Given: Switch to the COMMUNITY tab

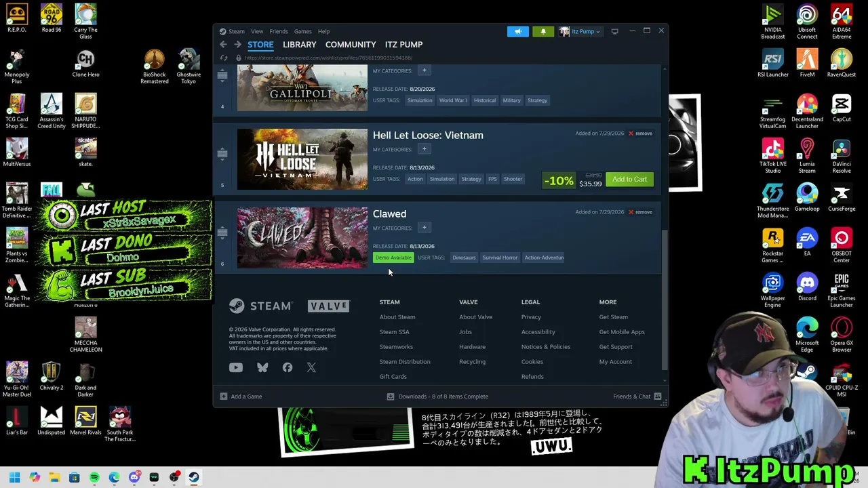Looking at the screenshot, I should (351, 45).
